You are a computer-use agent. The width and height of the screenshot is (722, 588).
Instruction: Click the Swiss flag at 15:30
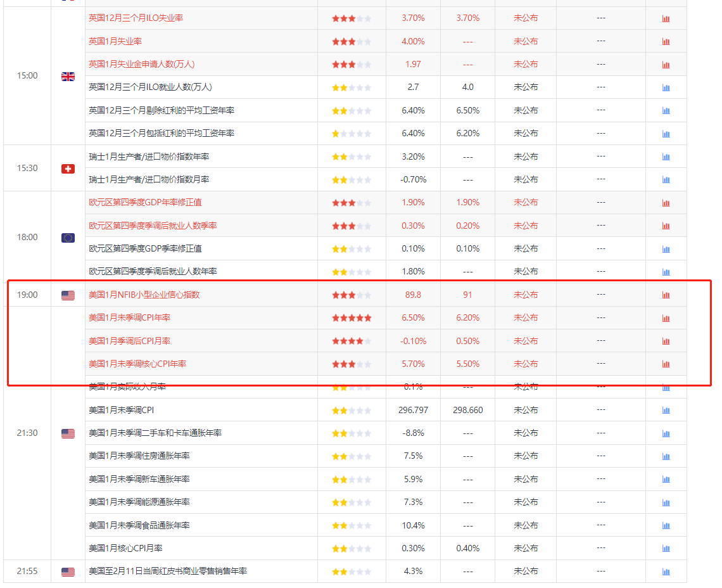tap(68, 169)
